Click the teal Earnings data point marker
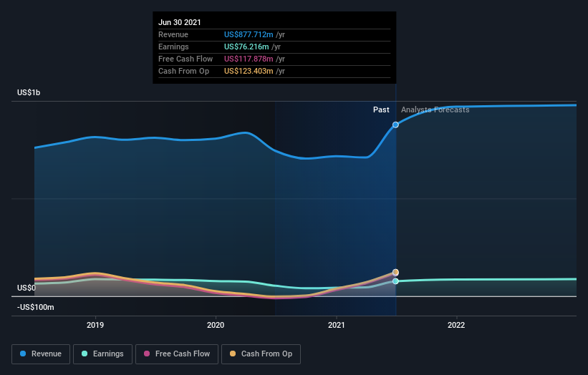588x375 pixels. pyautogui.click(x=395, y=281)
